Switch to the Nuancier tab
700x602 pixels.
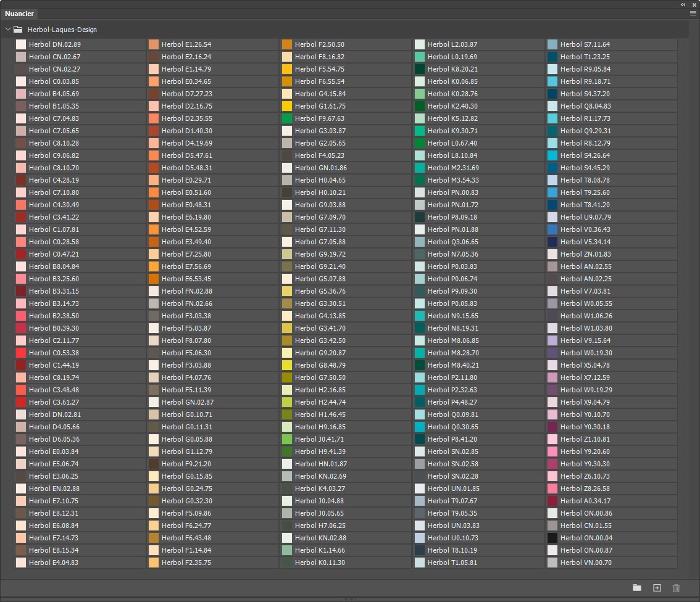[x=20, y=14]
